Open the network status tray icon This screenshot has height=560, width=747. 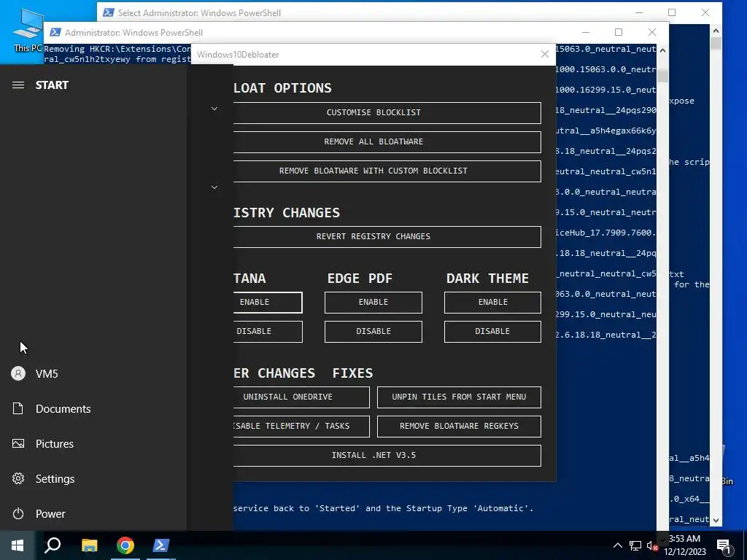pyautogui.click(x=635, y=545)
